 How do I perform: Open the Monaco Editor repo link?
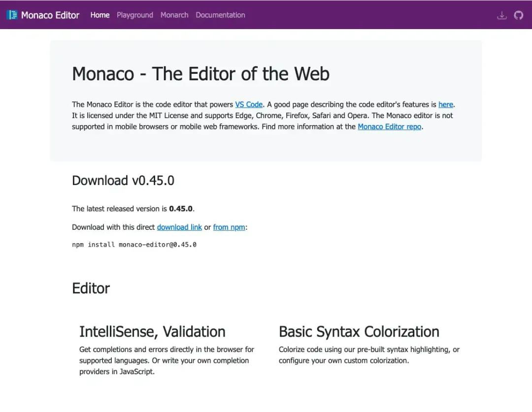[390, 127]
